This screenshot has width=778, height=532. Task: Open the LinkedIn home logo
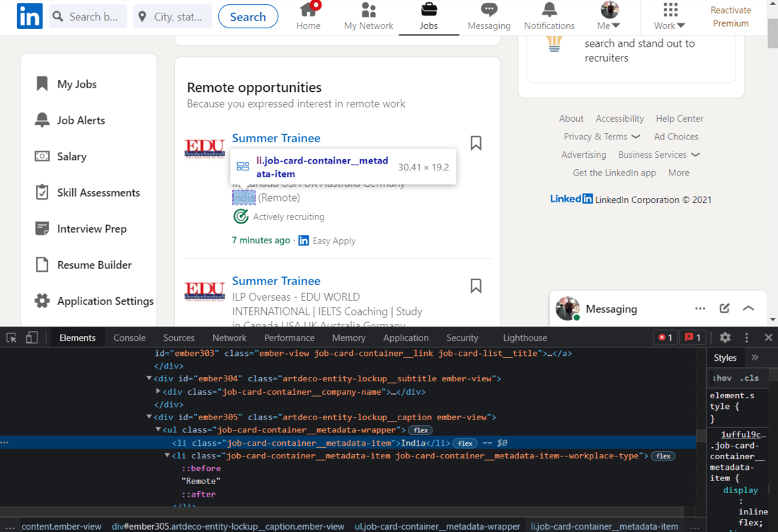pos(30,16)
